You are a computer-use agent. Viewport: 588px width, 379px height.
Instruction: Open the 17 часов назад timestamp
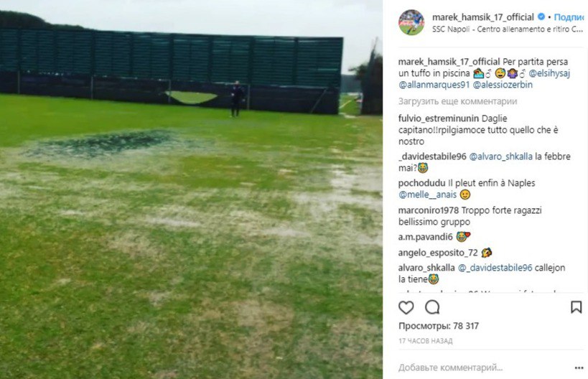[425, 341]
